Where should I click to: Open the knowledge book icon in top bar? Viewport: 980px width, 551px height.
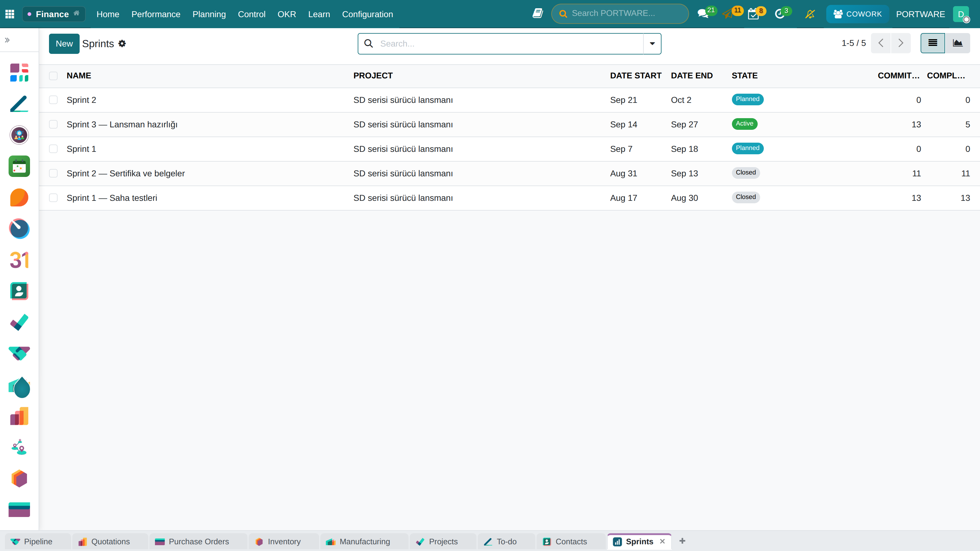(537, 14)
